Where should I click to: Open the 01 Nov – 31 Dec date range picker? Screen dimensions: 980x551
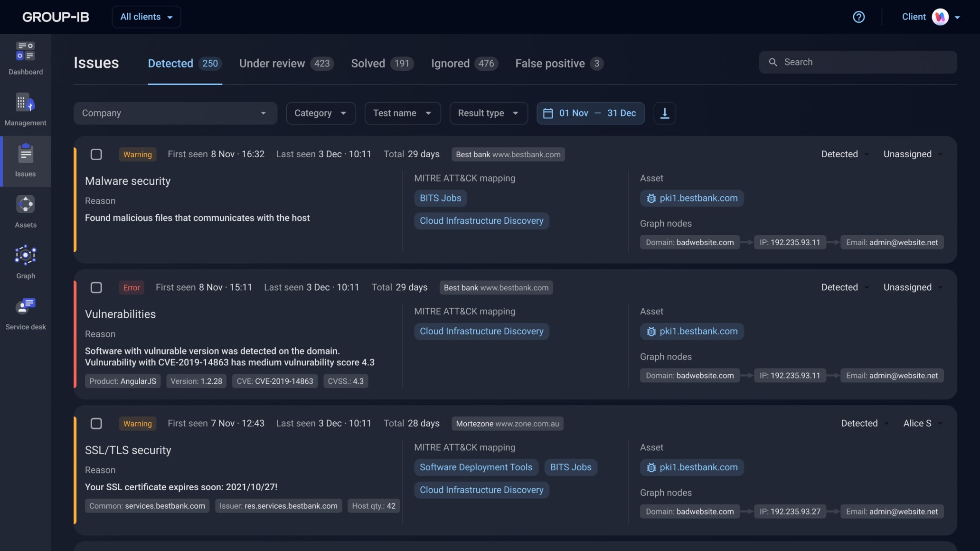590,114
